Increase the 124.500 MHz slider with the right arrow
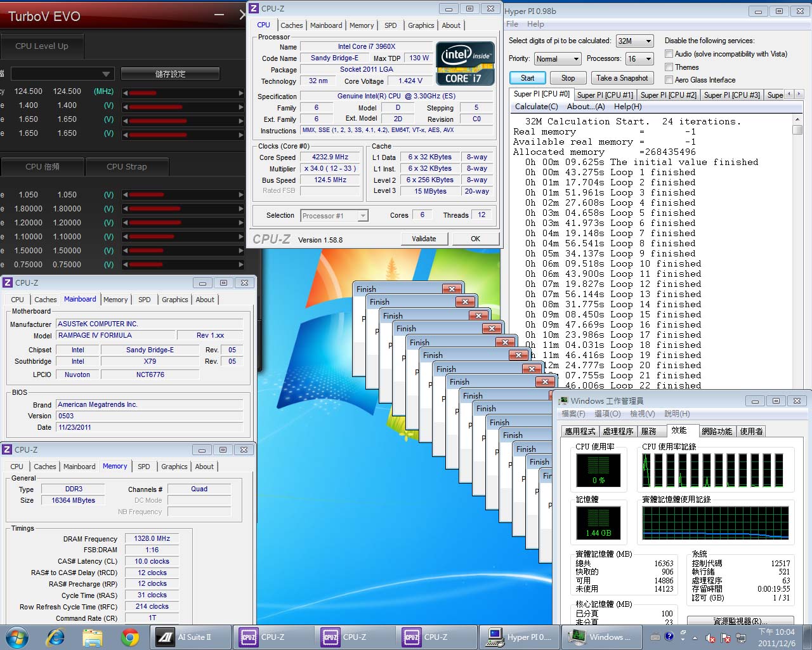 coord(241,93)
